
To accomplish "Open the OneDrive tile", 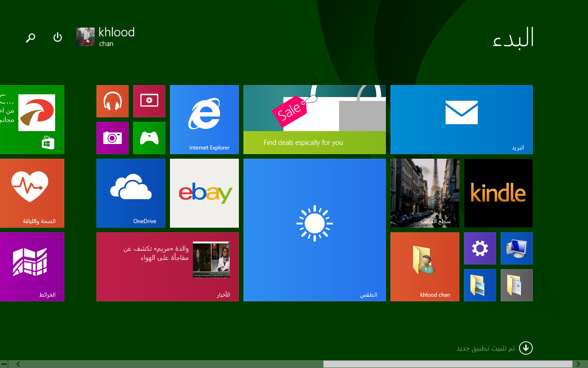I will click(131, 193).
